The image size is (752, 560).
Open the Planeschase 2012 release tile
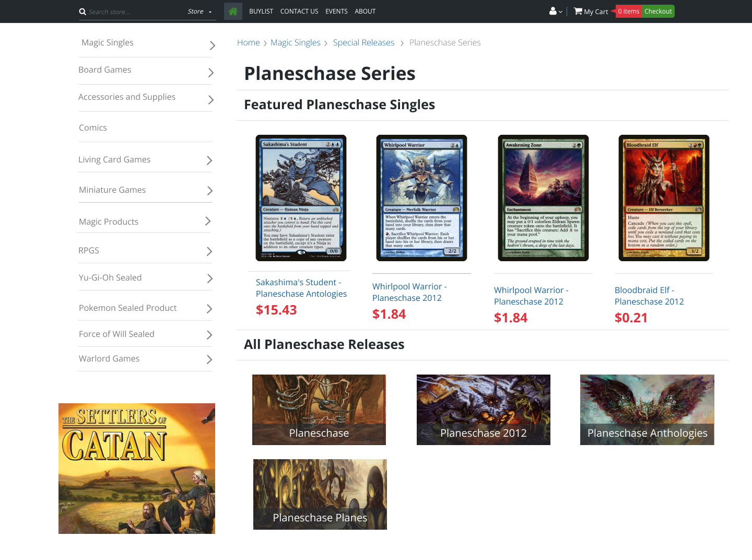(x=484, y=410)
